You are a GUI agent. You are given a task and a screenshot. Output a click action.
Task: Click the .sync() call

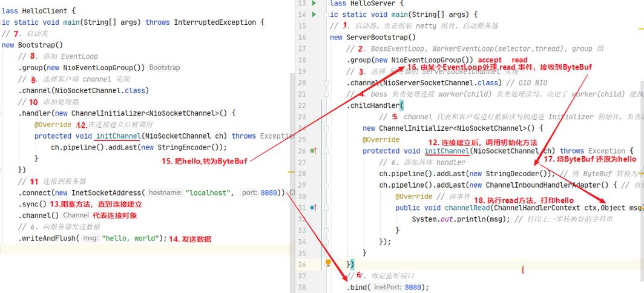point(33,204)
